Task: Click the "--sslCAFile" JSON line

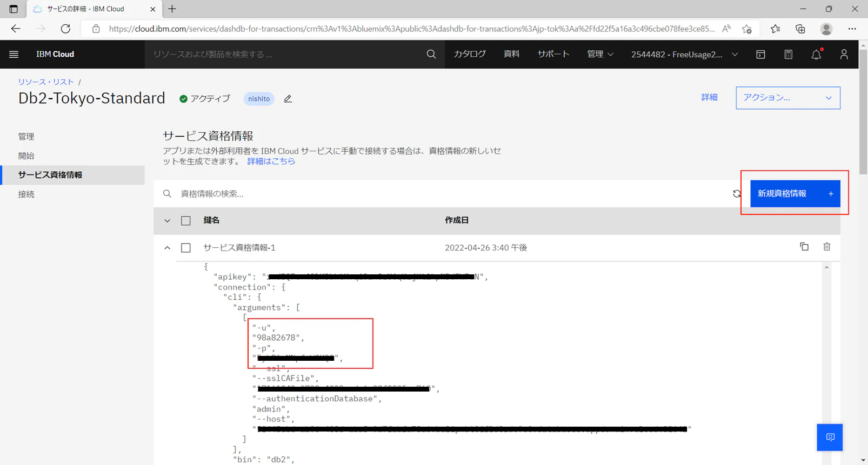Action: click(286, 378)
